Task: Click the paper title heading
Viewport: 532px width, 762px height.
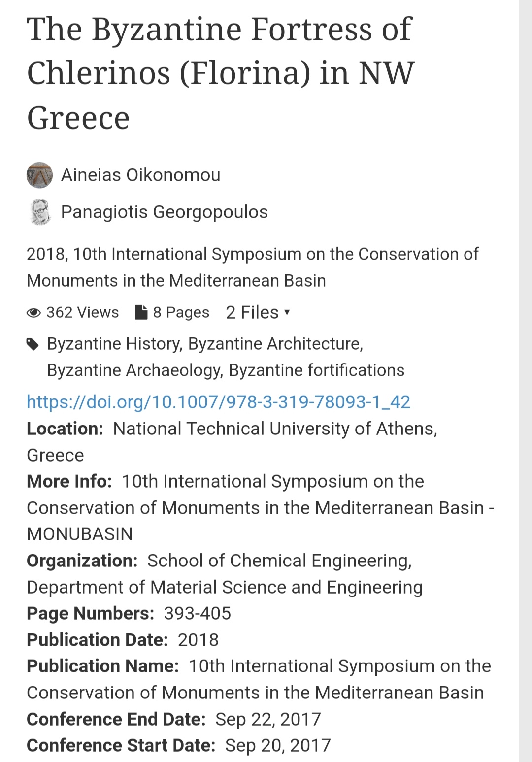Action: (221, 73)
